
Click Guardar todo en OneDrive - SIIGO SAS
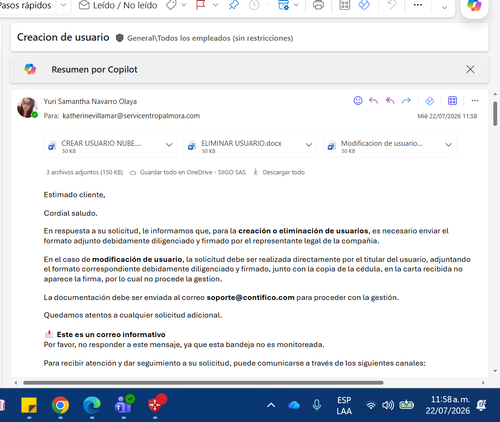tap(188, 172)
